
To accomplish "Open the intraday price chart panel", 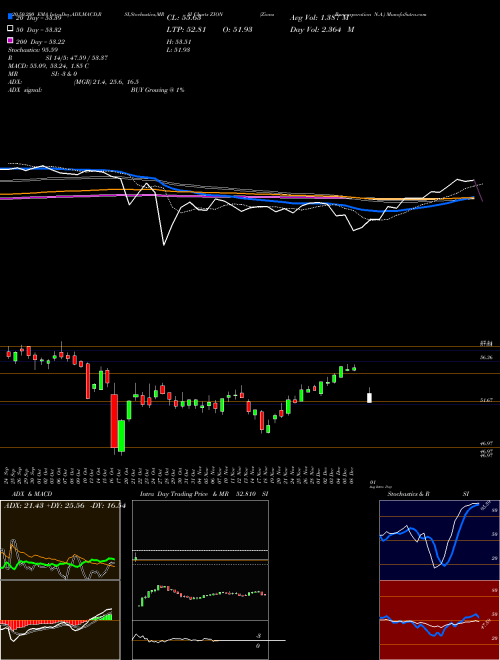I will (200, 560).
